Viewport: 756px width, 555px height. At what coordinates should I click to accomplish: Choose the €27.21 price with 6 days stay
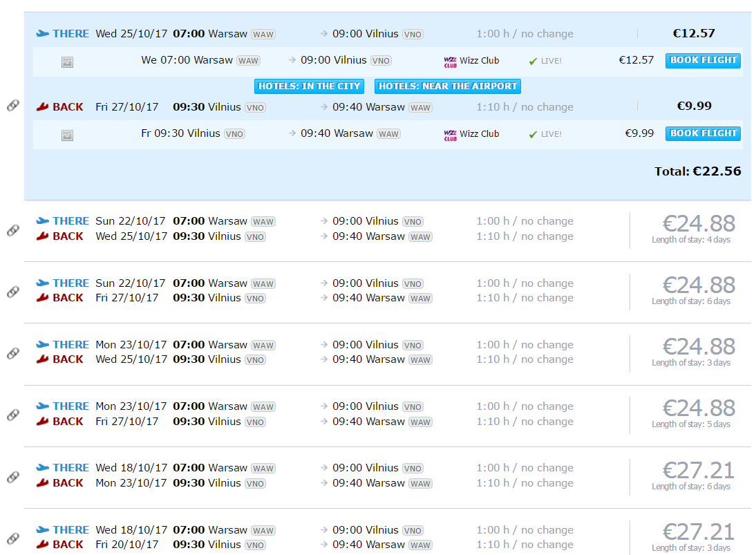click(699, 470)
